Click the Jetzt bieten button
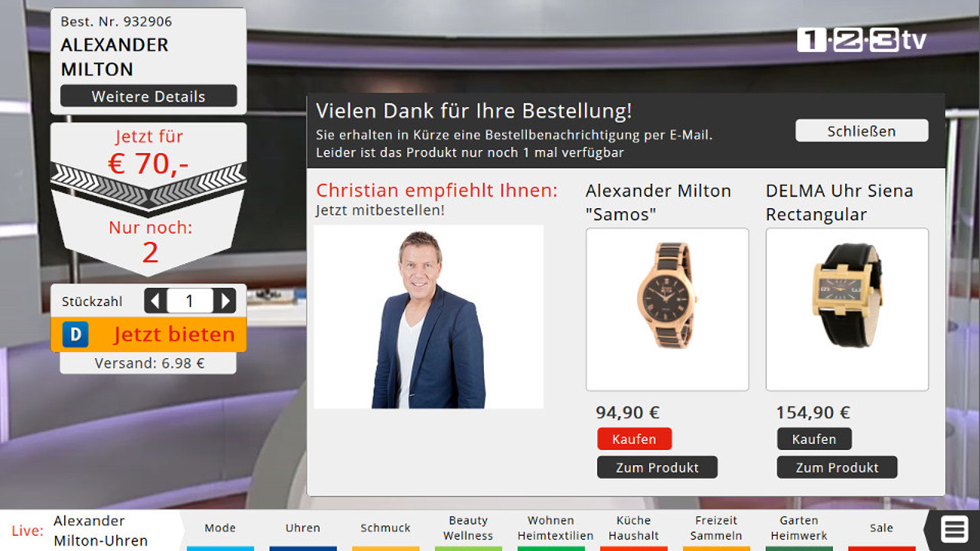Screen dimensions: 980x551 click(x=149, y=335)
